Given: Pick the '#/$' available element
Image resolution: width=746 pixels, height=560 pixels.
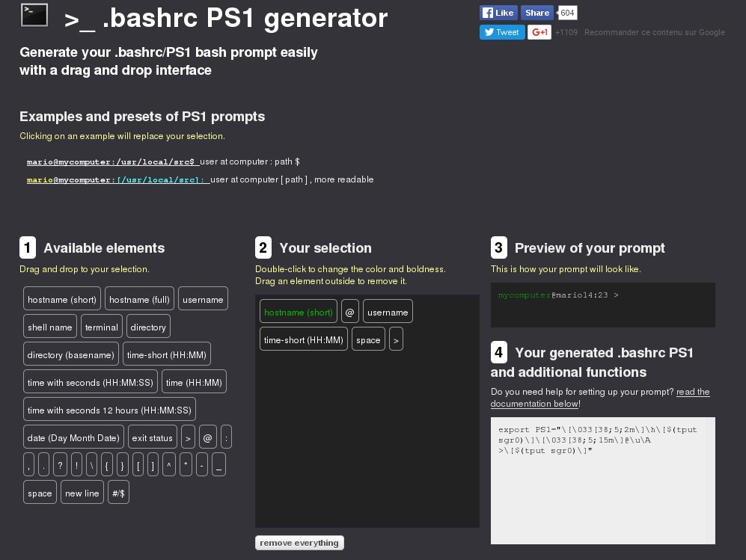Looking at the screenshot, I should [119, 493].
